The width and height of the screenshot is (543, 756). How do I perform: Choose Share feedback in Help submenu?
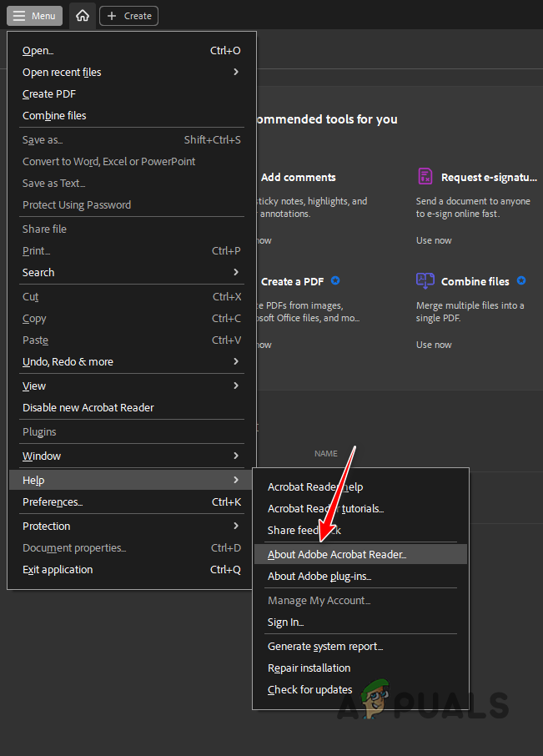pyautogui.click(x=361, y=531)
